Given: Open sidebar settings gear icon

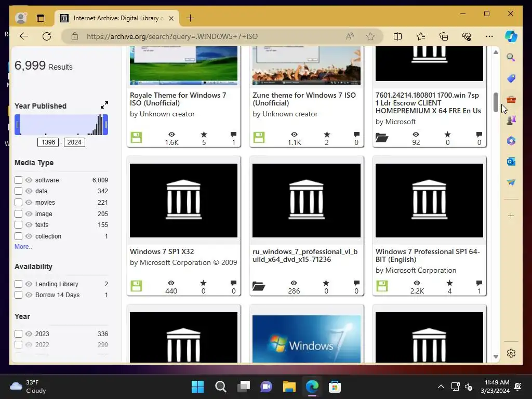Looking at the screenshot, I should tap(511, 353).
